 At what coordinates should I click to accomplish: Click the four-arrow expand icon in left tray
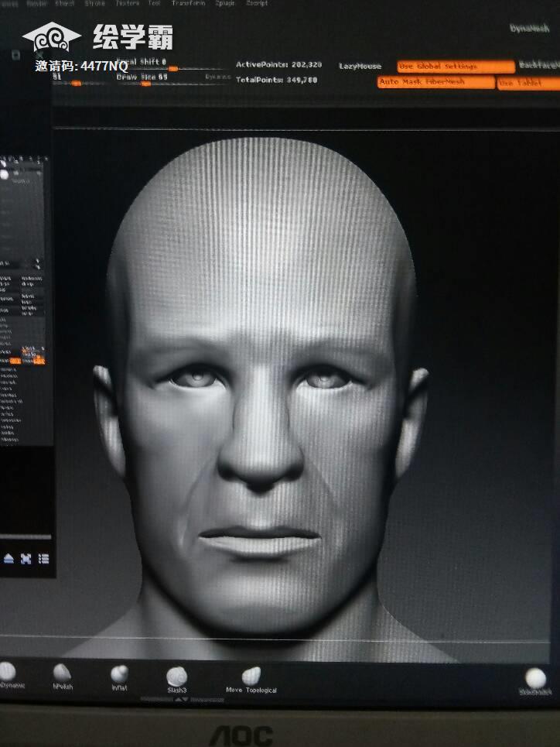(26, 559)
